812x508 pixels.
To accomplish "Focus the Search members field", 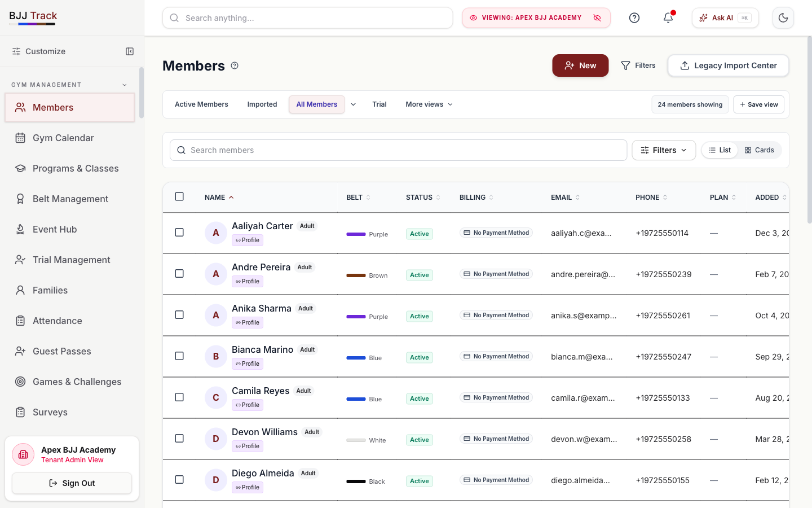I will coord(399,150).
